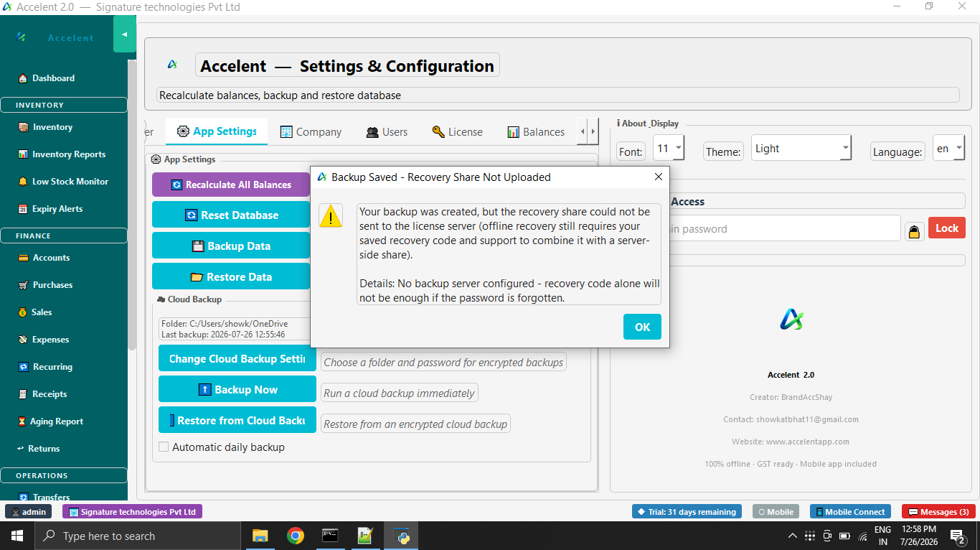
Task: Click Last backup timestamp text
Action: tap(223, 335)
